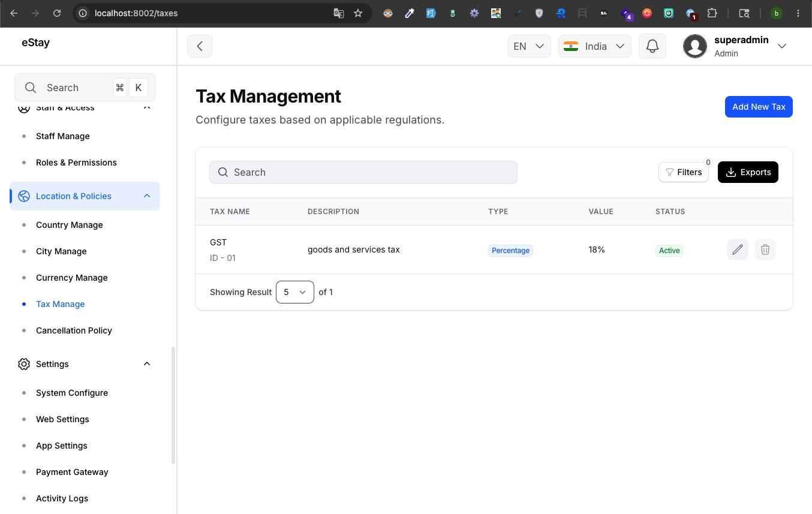Click the sidebar Search box
The height and width of the screenshot is (514, 812).
point(85,88)
